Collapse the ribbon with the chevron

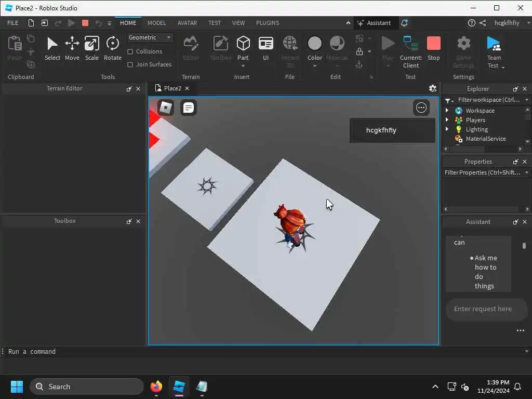(x=348, y=23)
